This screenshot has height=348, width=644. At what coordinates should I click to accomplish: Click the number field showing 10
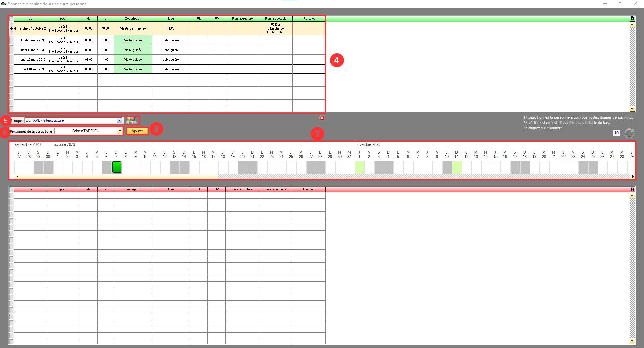point(616,133)
